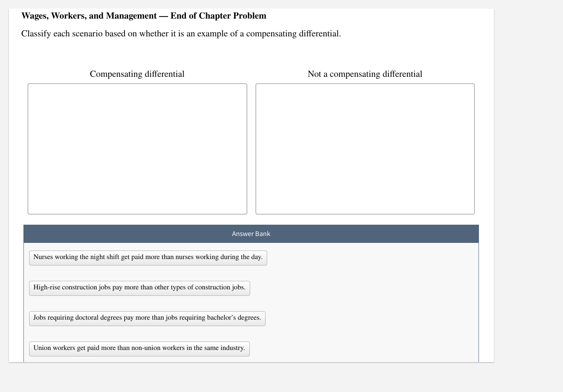Click the Compensating differential drop zone
Image resolution: width=563 pixels, height=392 pixels.
[x=137, y=149]
